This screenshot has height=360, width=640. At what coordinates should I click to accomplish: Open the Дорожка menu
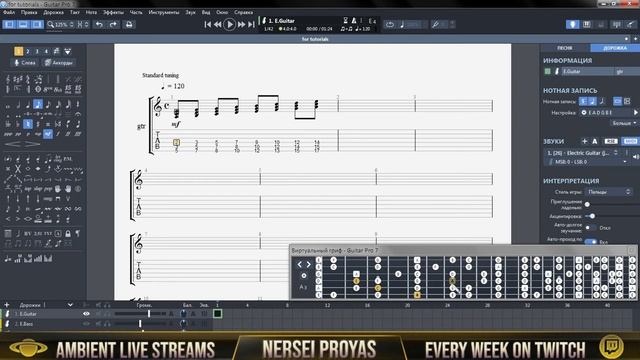point(53,12)
